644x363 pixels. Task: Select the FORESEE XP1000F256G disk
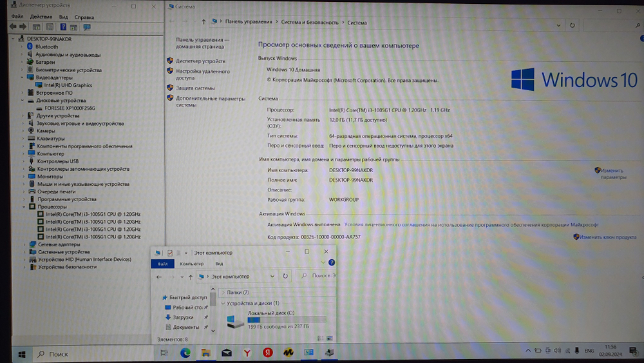click(70, 108)
